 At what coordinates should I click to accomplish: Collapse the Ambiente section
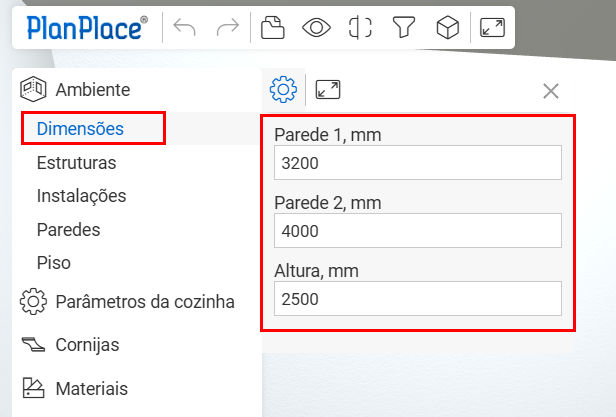point(92,89)
